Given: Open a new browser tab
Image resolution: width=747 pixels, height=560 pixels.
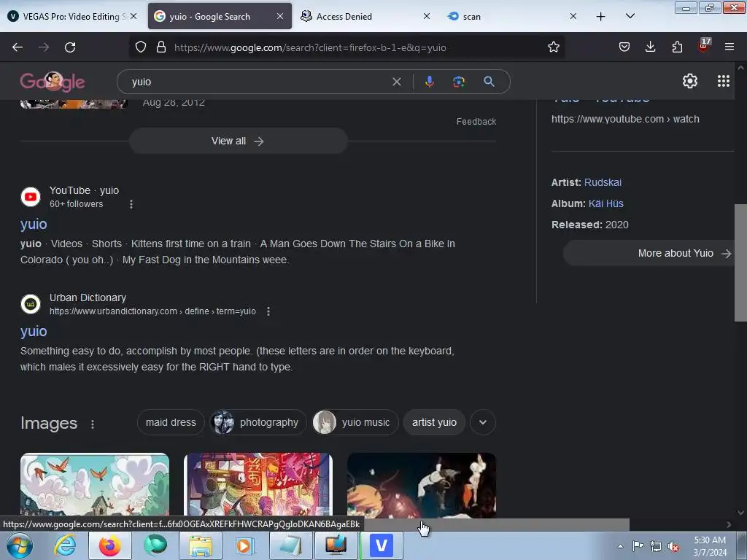Looking at the screenshot, I should tap(601, 17).
